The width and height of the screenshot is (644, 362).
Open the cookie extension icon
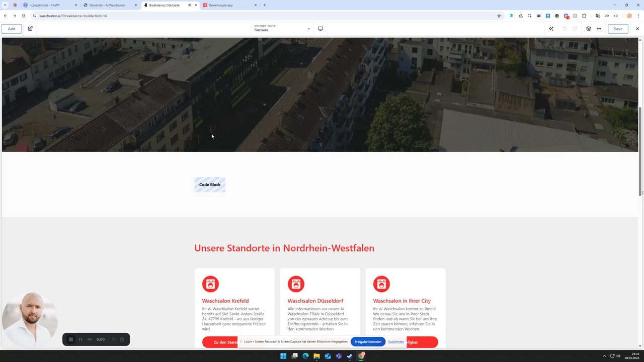click(x=557, y=16)
